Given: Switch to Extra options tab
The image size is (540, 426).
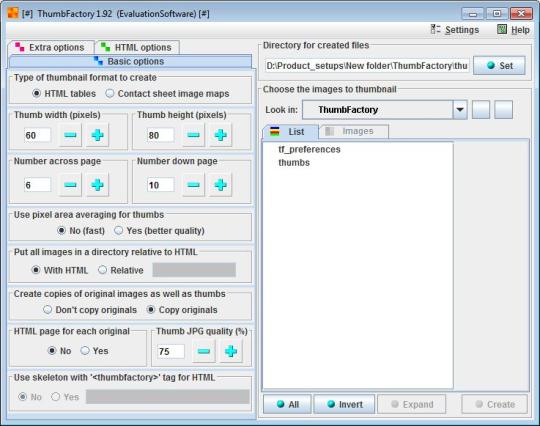Looking at the screenshot, I should pos(51,47).
